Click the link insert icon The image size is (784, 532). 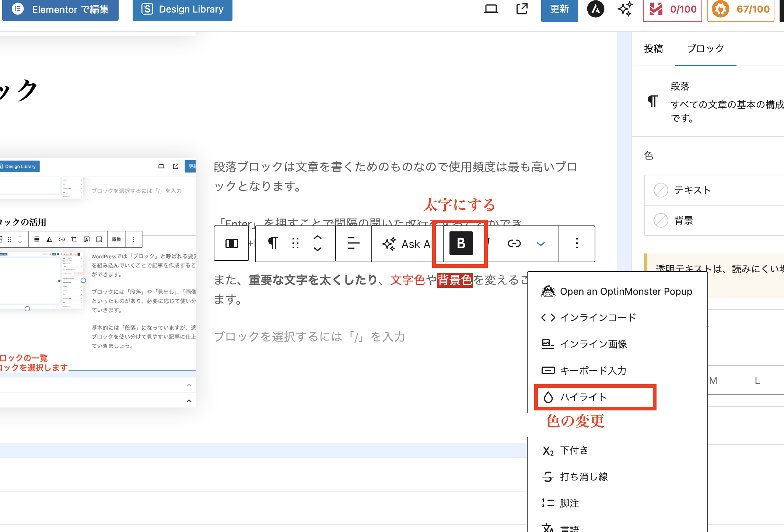514,244
